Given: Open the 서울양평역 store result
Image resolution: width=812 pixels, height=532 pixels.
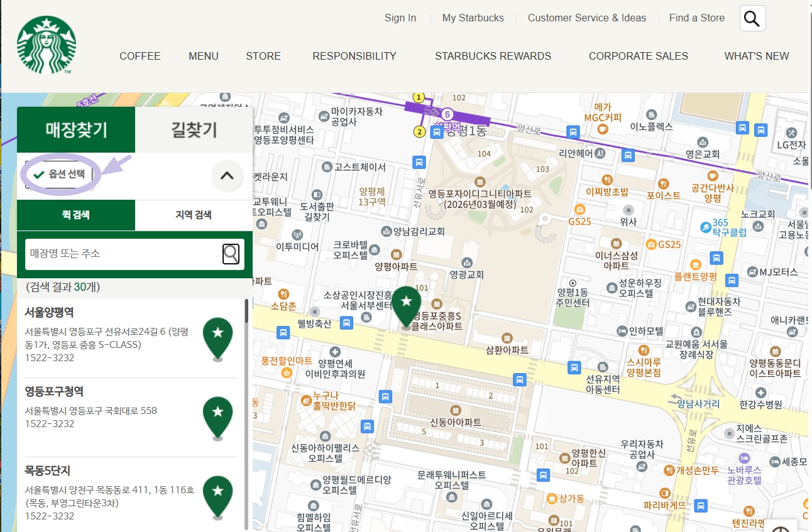Looking at the screenshot, I should [131, 338].
